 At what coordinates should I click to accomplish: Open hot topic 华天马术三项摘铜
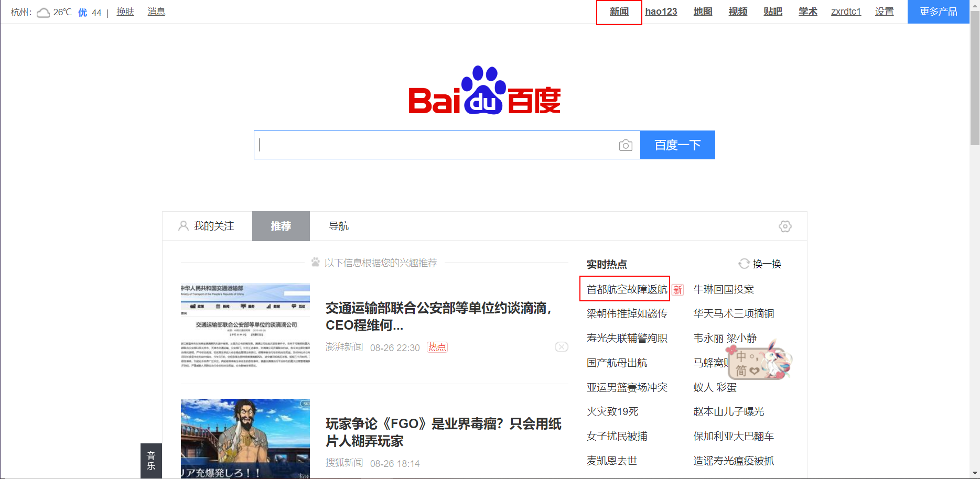point(734,313)
